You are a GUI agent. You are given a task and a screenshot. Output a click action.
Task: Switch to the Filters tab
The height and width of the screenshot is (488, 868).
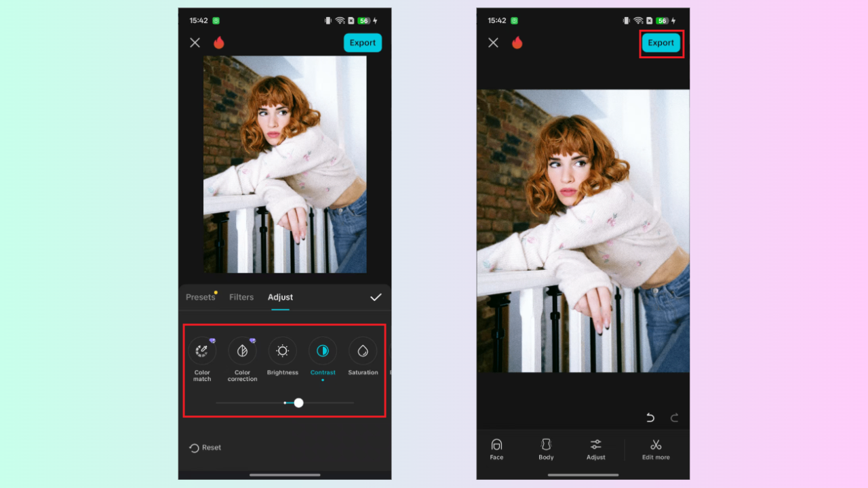[x=241, y=297]
